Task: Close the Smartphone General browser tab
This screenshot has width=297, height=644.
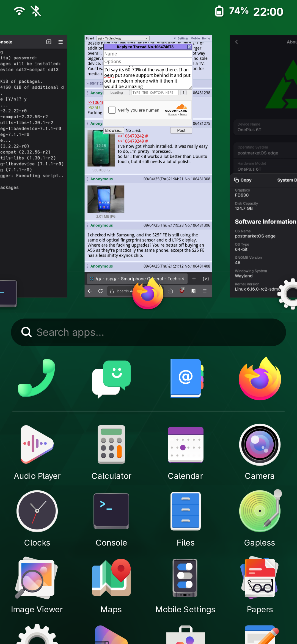Action: [183, 279]
